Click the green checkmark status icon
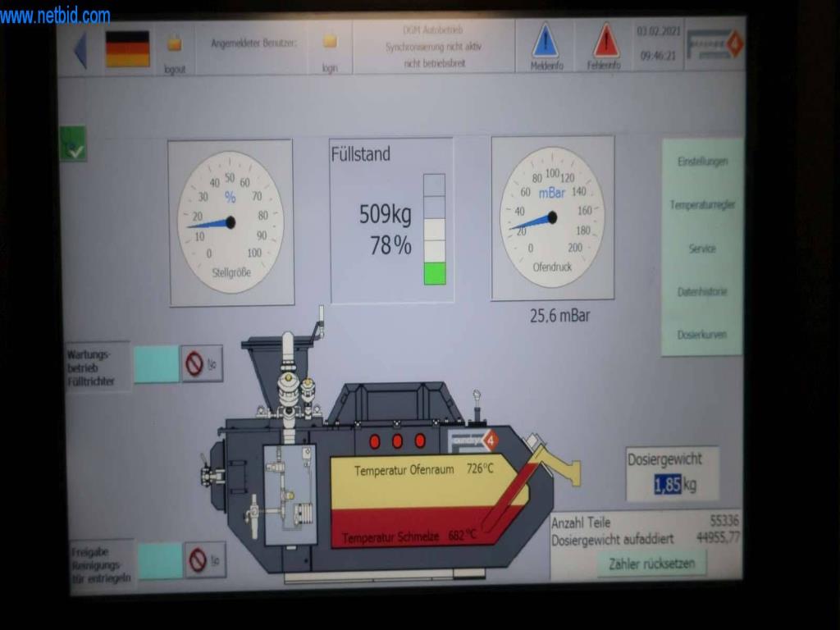Screen dimensions: 840x630 coord(73,144)
